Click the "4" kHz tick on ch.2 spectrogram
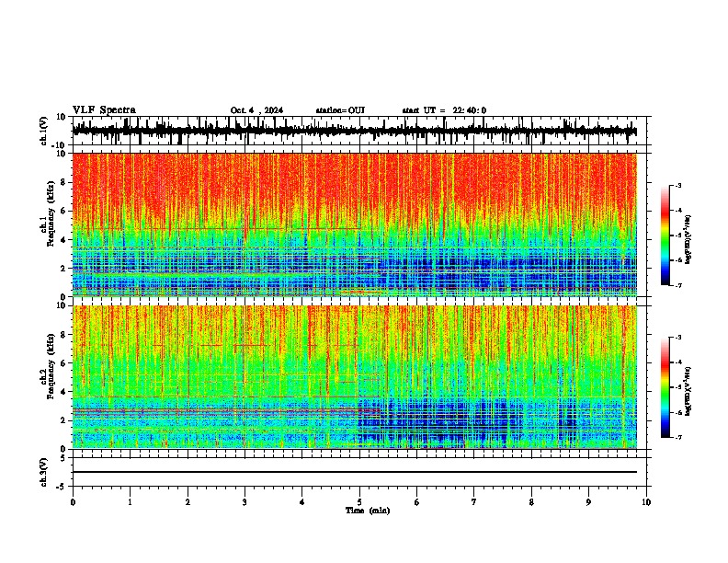This screenshot has height=563, width=728. [x=64, y=392]
